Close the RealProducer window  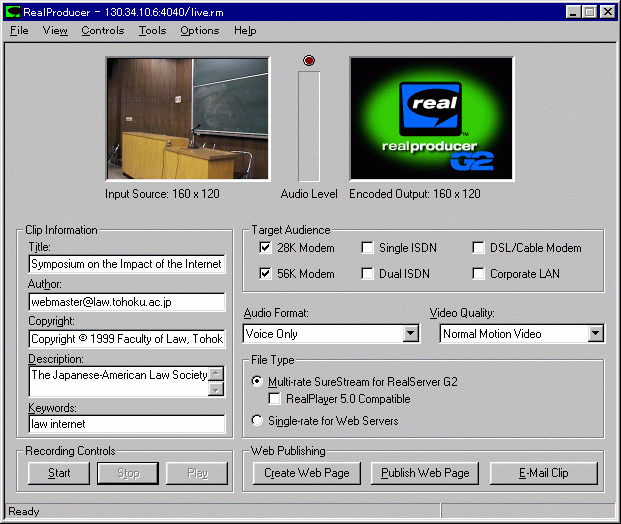click(608, 12)
